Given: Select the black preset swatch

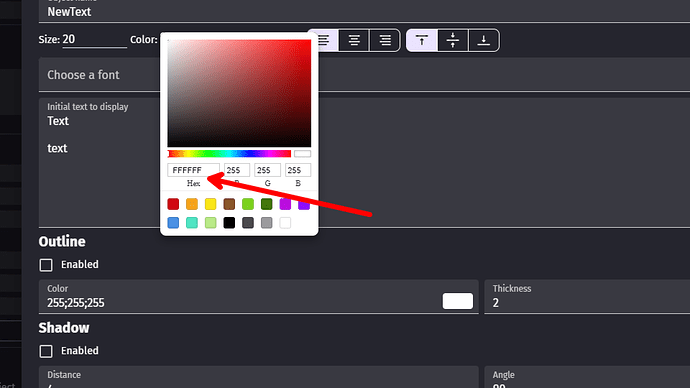Looking at the screenshot, I should pos(229,223).
